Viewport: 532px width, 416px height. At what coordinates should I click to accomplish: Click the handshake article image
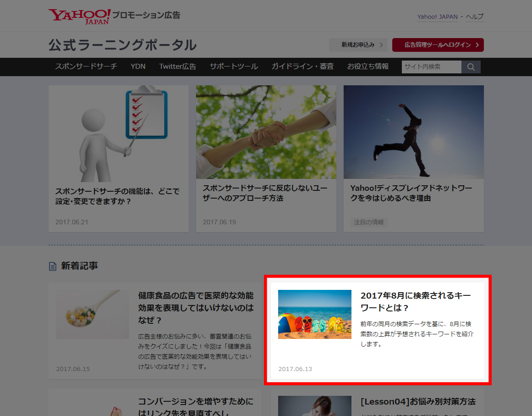pos(266,132)
